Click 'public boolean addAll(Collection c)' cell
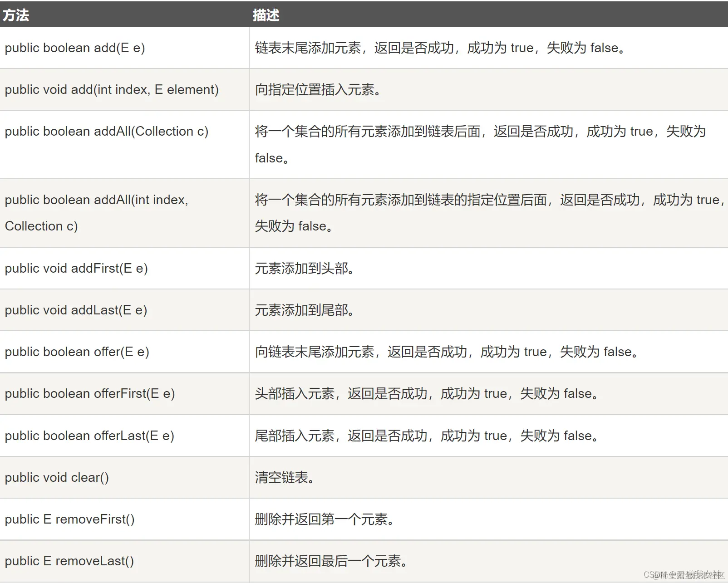The width and height of the screenshot is (728, 583). 107,131
